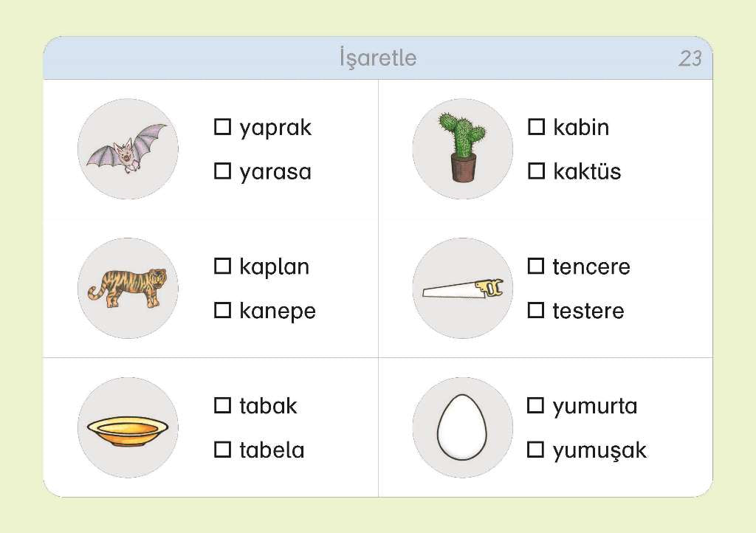
Task: Select the yumurta checkbox
Action: 536,405
